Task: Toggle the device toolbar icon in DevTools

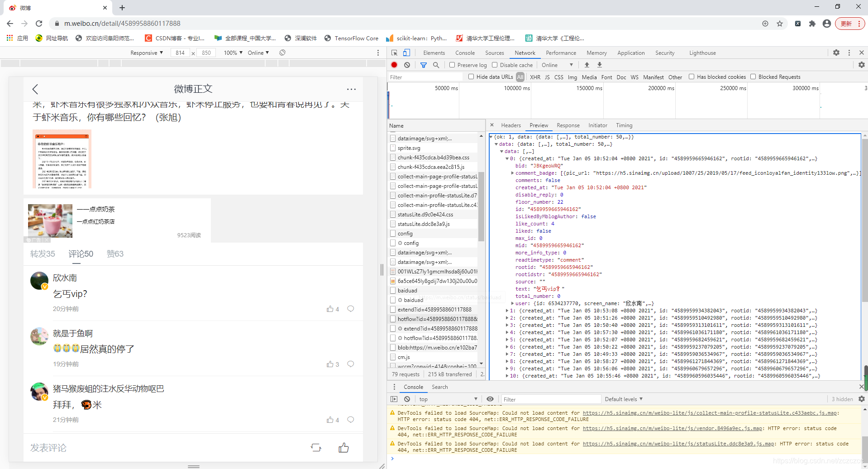Action: [406, 53]
